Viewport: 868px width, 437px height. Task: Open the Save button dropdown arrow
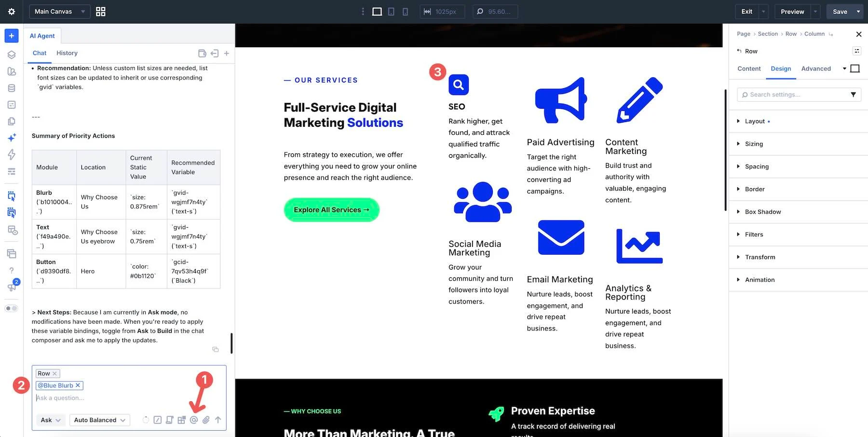coord(858,12)
